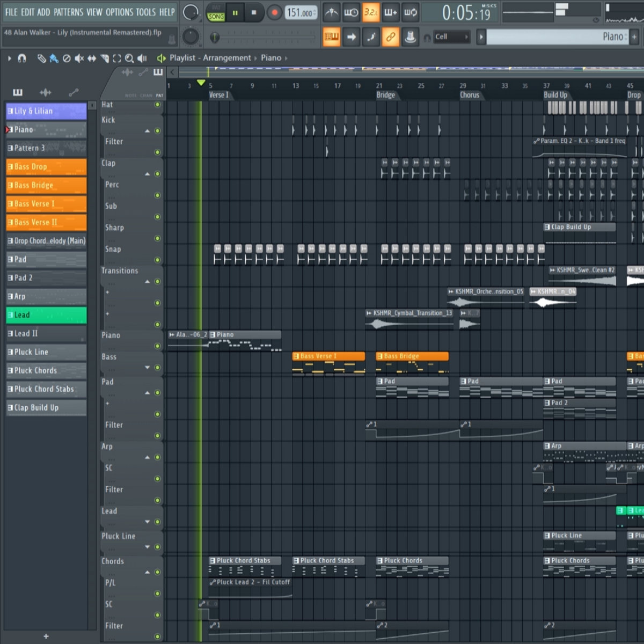The image size is (644, 644).
Task: Select the green Lead pattern in picker
Action: 46,315
